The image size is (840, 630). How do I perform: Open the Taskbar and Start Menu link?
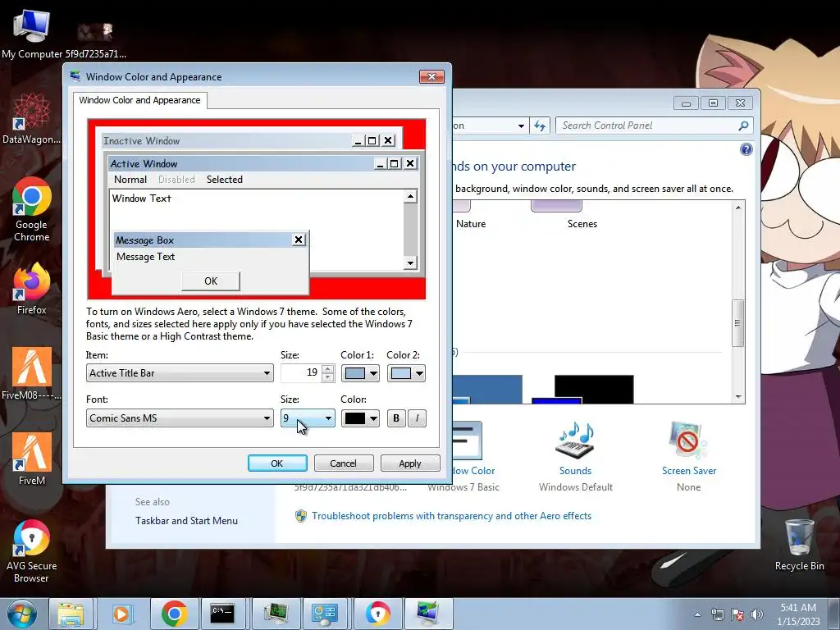186,521
